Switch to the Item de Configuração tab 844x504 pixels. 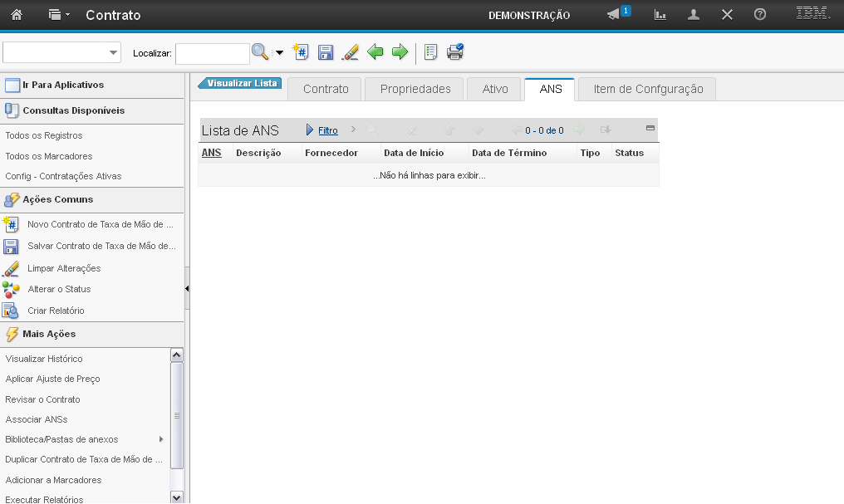(648, 89)
